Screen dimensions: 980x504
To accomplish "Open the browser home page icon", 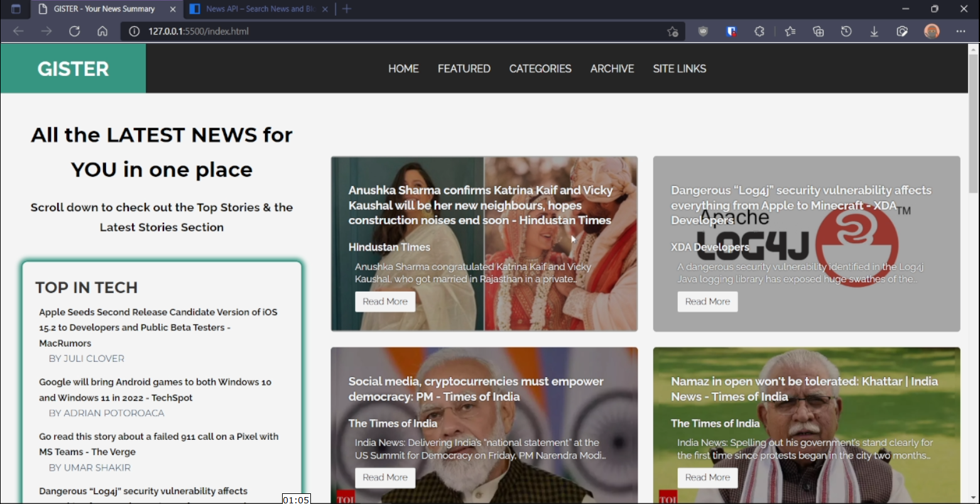I will click(102, 31).
